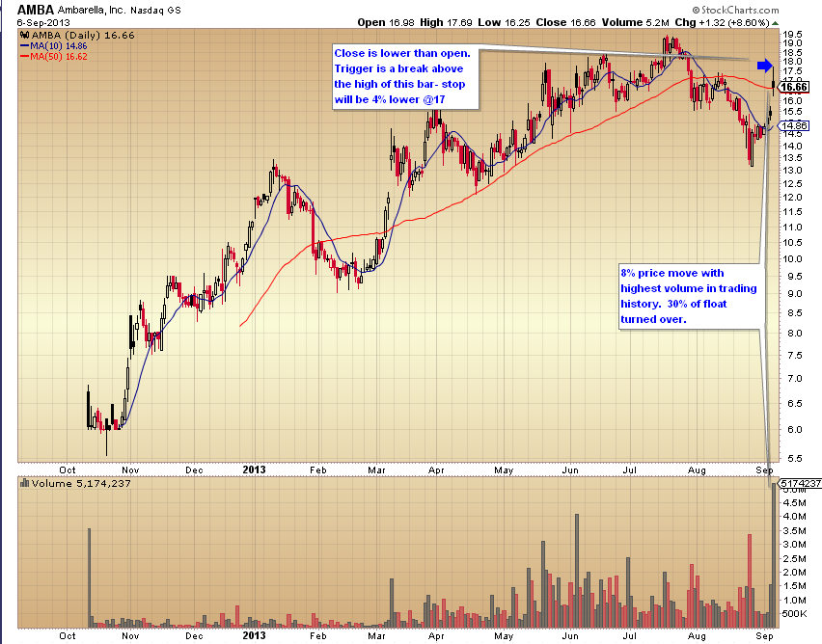822x644 pixels.
Task: Click the bar icon beside Volume 5,174,237
Action: click(25, 483)
